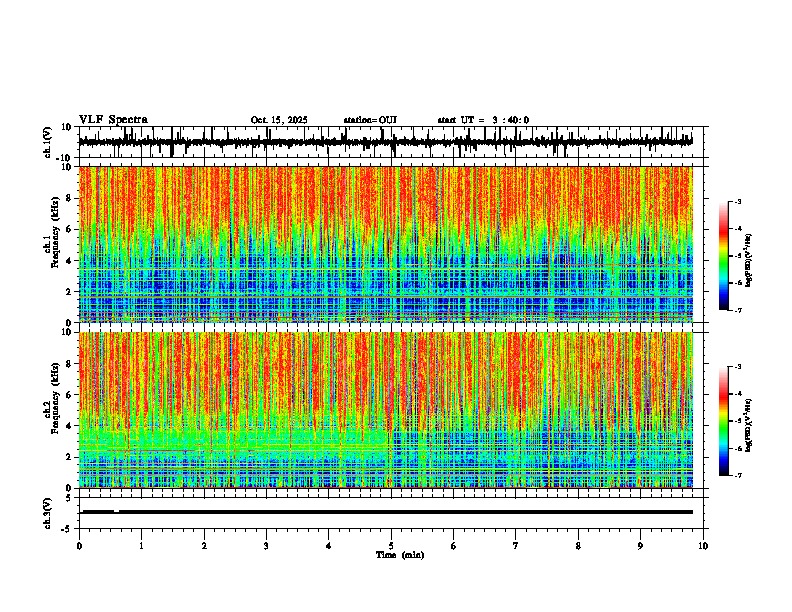Click time axis tick label '1'
The height and width of the screenshot is (612, 792).
tap(141, 546)
